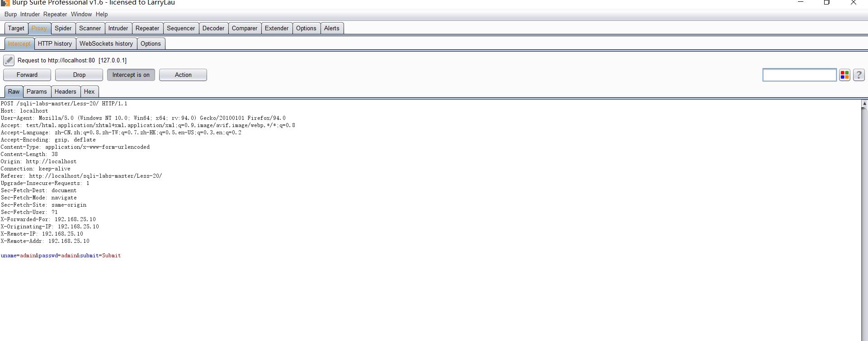Click the Origin header line
Screen dimensions: 868x341
tap(39, 161)
